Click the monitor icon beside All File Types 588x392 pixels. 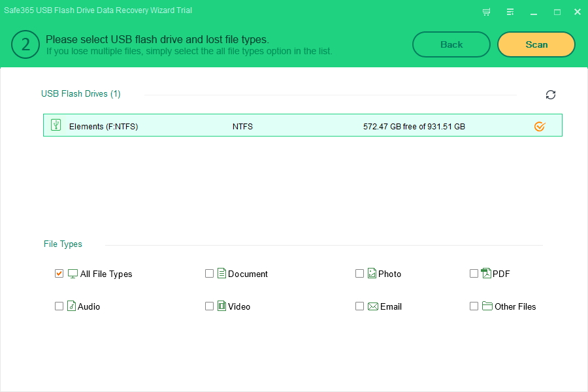click(x=73, y=274)
